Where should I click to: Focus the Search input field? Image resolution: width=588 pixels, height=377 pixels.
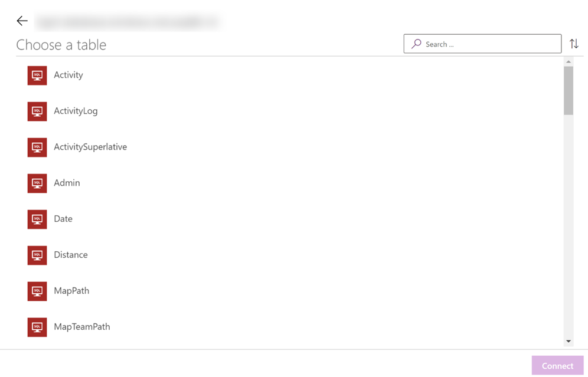pos(482,44)
